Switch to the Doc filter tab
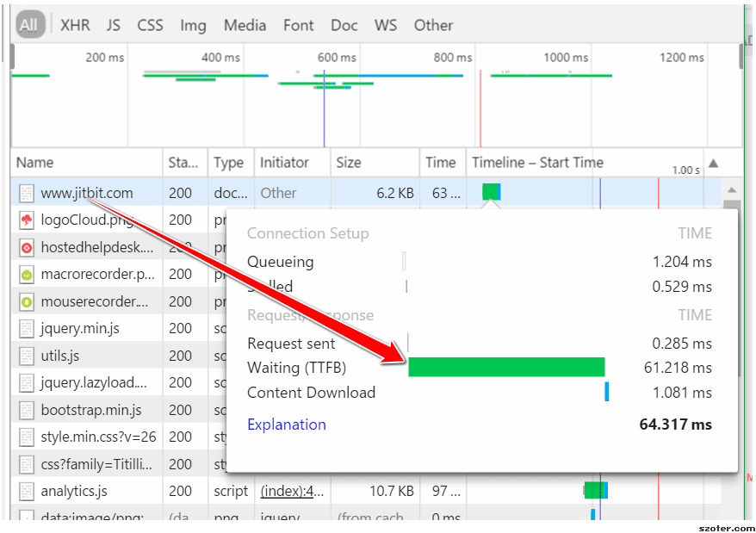 [344, 25]
